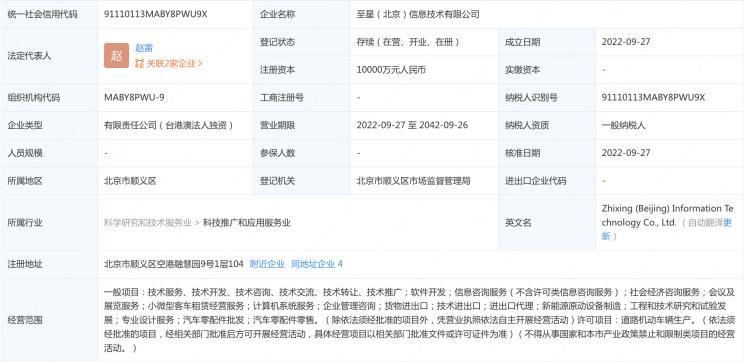
Task: Click the company name 至星（北京）信息技术有限公司
Action: tap(418, 14)
